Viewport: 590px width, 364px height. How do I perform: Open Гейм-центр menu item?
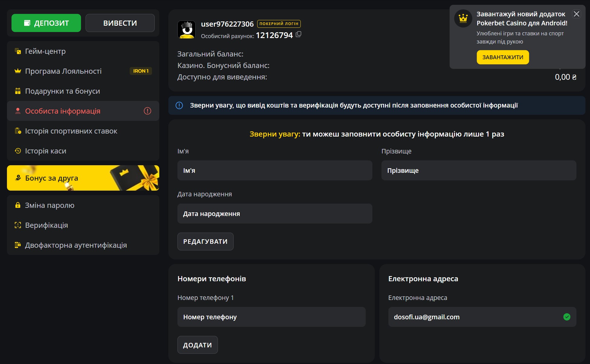pos(45,51)
